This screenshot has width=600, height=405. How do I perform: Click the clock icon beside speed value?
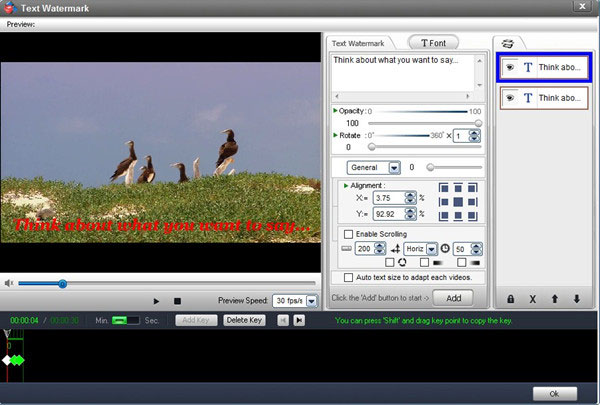tap(445, 248)
